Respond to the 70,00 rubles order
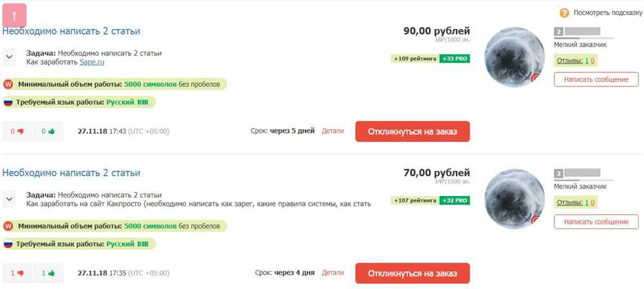The height and width of the screenshot is (289, 644). [412, 273]
